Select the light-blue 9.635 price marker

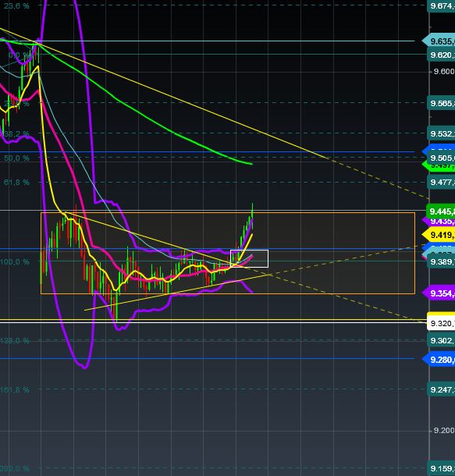[x=439, y=41]
